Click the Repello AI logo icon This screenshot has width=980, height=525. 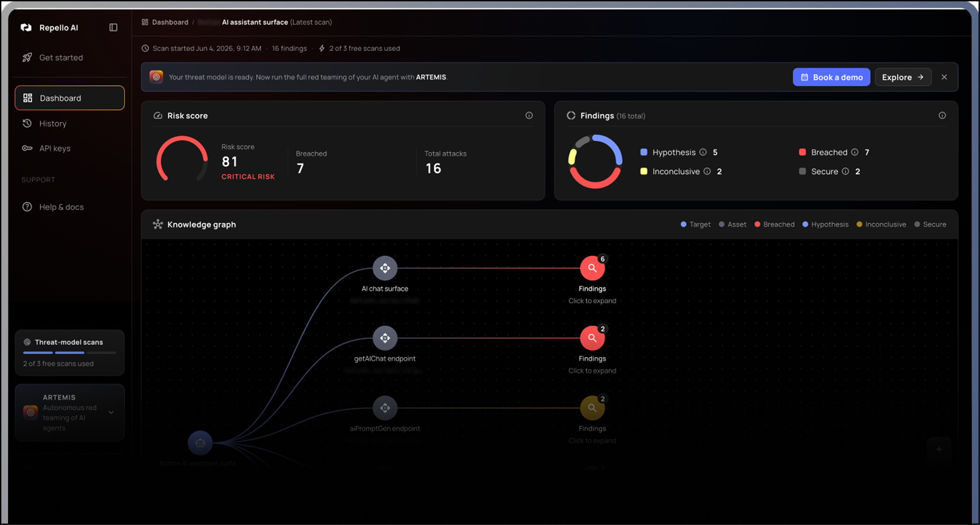pyautogui.click(x=26, y=27)
